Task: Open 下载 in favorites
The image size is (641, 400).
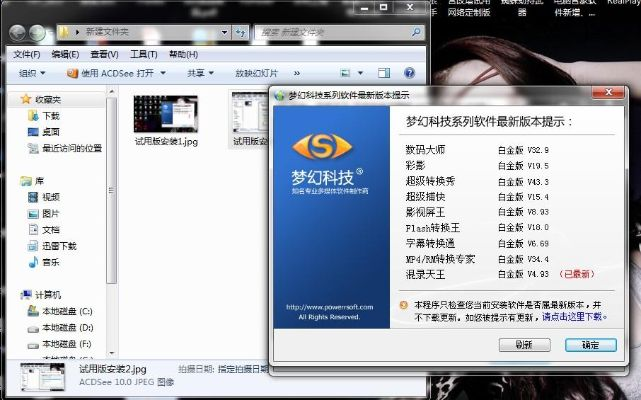Action: [x=51, y=116]
